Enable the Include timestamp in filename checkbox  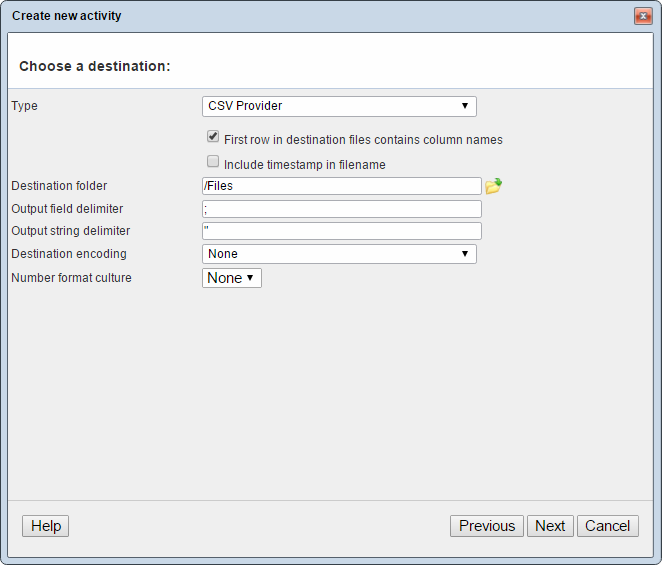[x=213, y=162]
